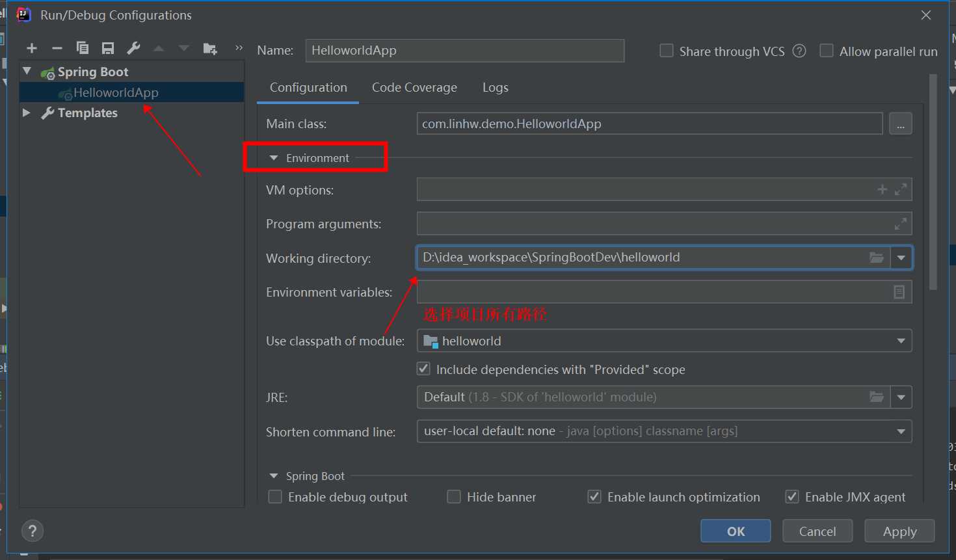
Task: Open the wrench edit templates icon
Action: pos(133,48)
